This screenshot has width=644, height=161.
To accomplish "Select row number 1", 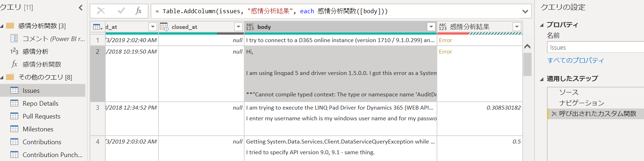I will click(x=97, y=40).
